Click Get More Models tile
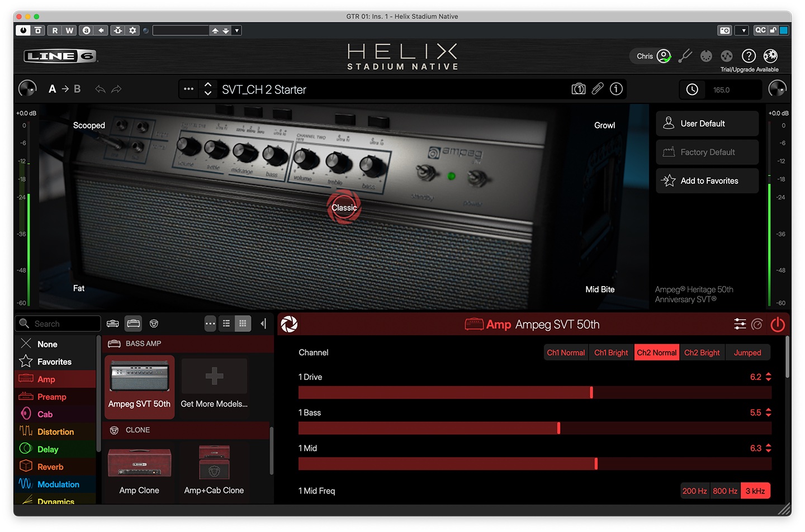This screenshot has width=805, height=532. 214,386
